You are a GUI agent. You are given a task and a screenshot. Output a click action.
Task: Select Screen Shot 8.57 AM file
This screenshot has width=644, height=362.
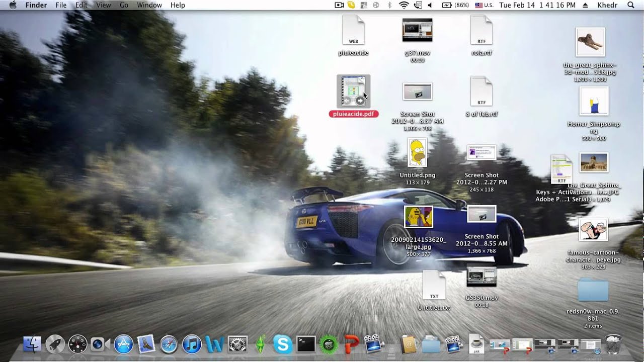(x=417, y=92)
